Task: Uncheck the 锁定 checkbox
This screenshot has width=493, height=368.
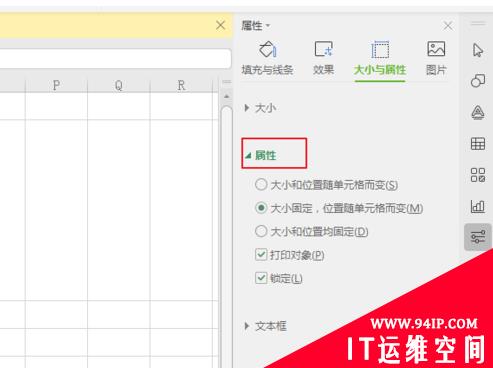Action: 261,278
